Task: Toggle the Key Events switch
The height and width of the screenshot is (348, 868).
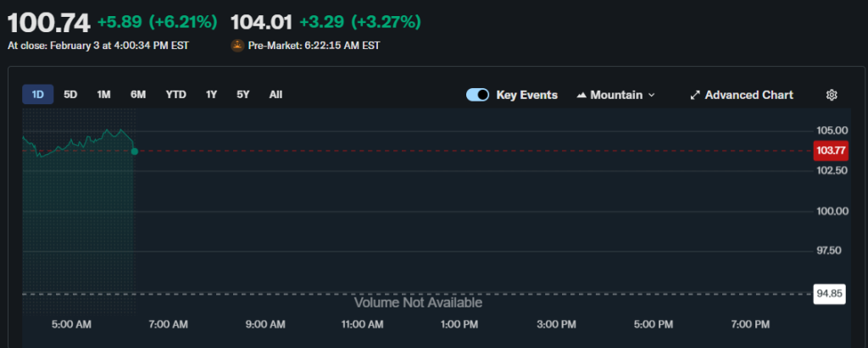Action: 478,95
